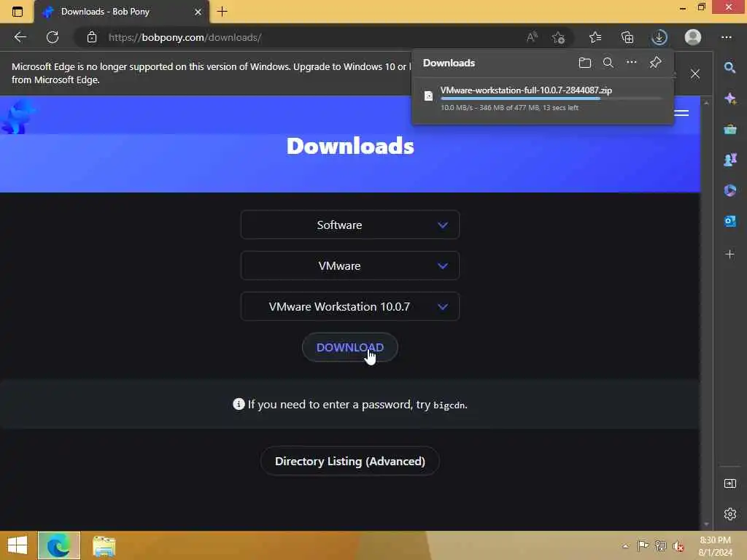Open the Favorites list icon
The image size is (747, 560).
(x=595, y=37)
